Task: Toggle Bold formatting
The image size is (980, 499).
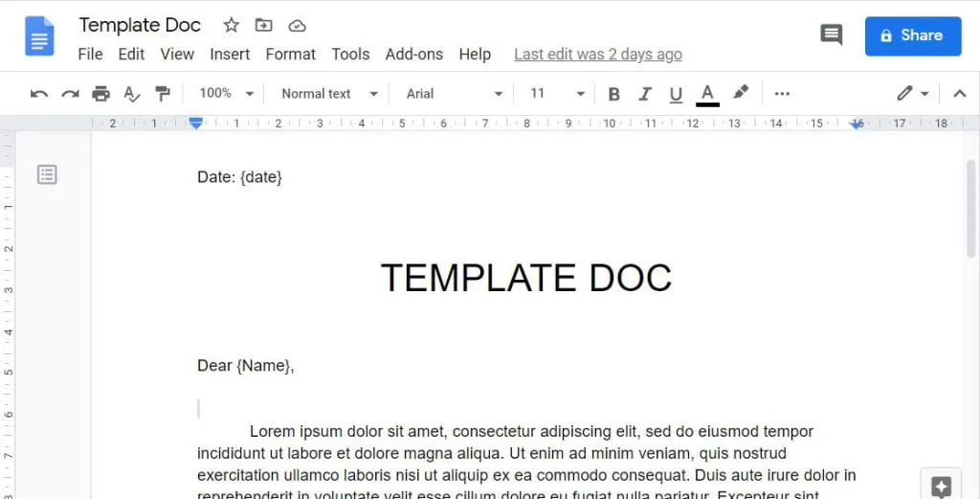Action: [613, 94]
